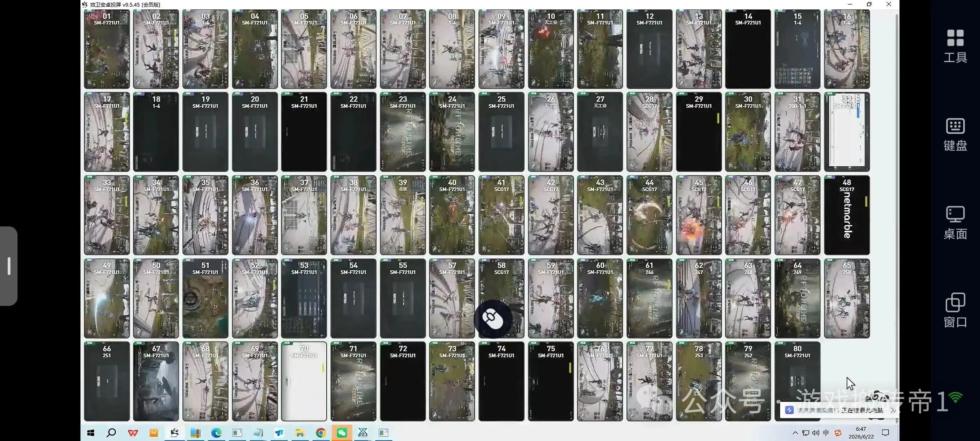The width and height of the screenshot is (980, 441).
Task: Open the Windows Start menu
Action: (x=91, y=433)
